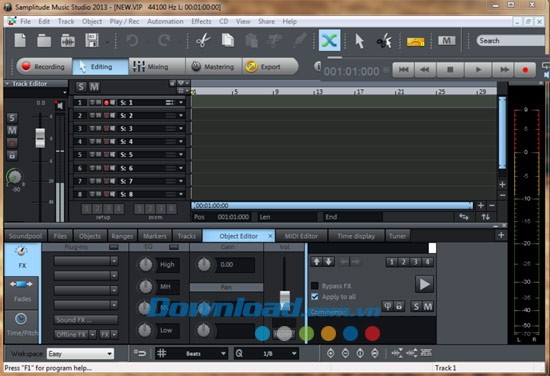Click the Object Editor large play button
550x376 pixels.
click(x=424, y=284)
